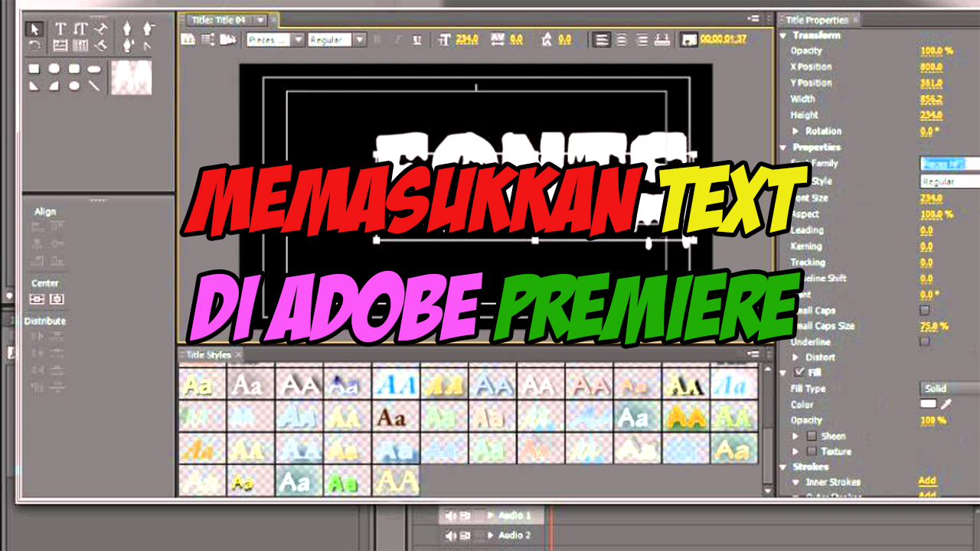Toggle the Small Caps checkbox

click(924, 310)
